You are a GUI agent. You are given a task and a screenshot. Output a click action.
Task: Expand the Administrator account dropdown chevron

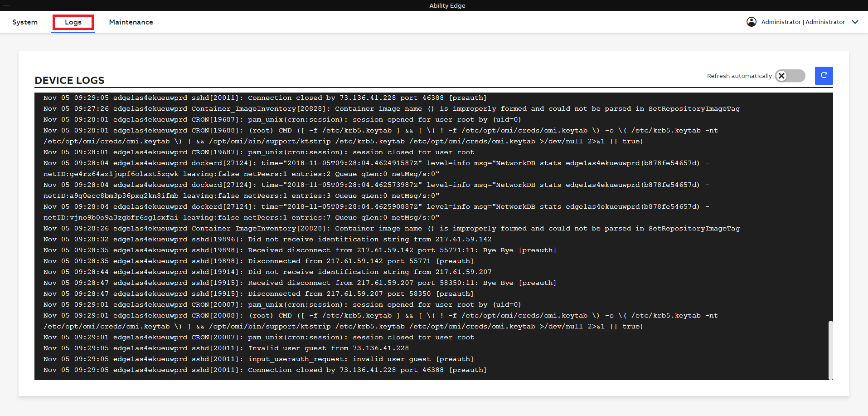click(855, 22)
